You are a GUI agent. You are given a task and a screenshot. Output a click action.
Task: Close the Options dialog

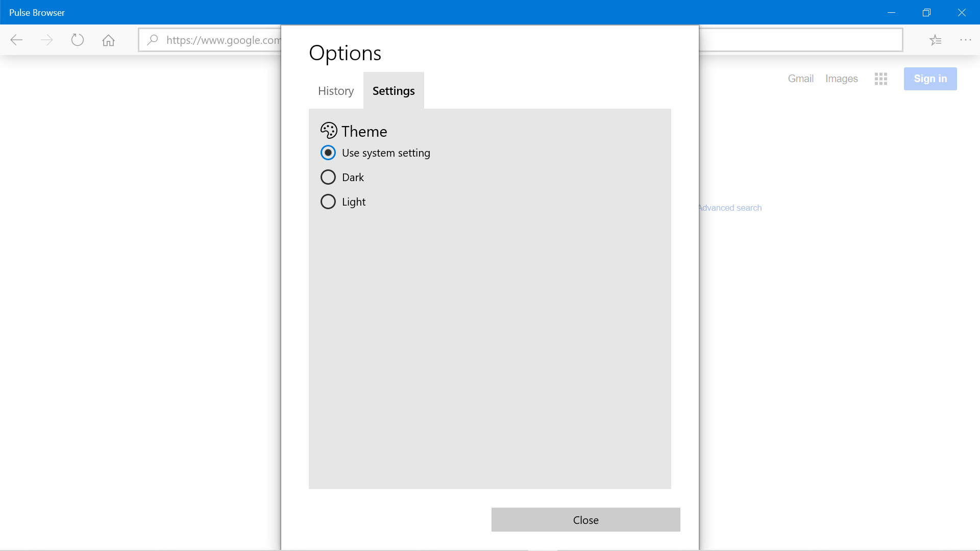pyautogui.click(x=585, y=519)
